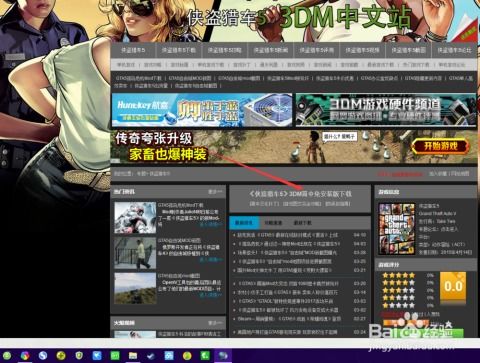Open the last main navigation tab at right
Screen dimensions: 480x363
(x=455, y=50)
